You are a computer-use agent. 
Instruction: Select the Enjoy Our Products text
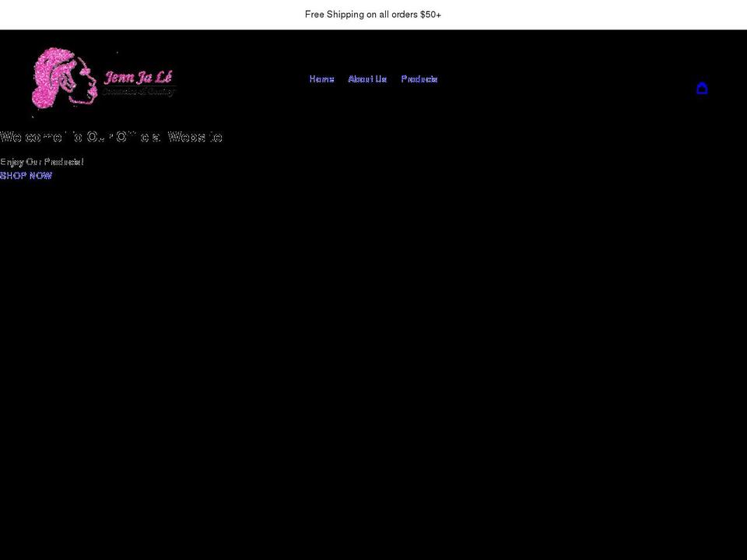click(x=43, y=162)
